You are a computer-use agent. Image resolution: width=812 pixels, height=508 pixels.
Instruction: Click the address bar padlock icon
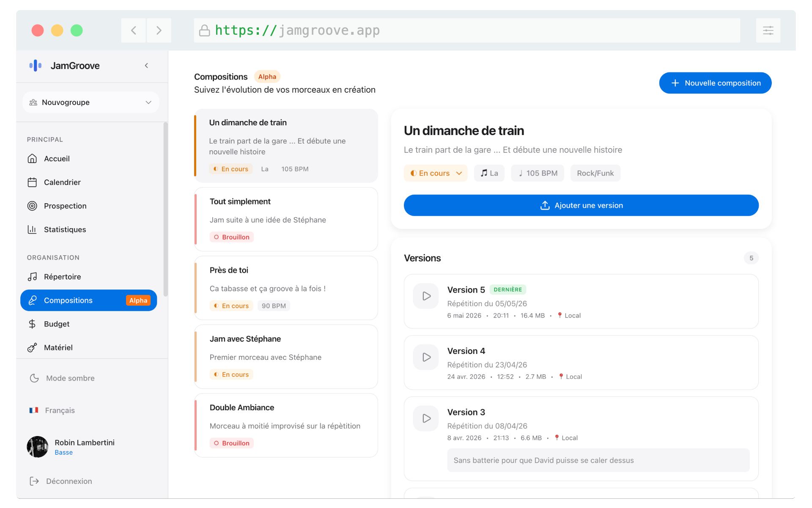tap(205, 30)
